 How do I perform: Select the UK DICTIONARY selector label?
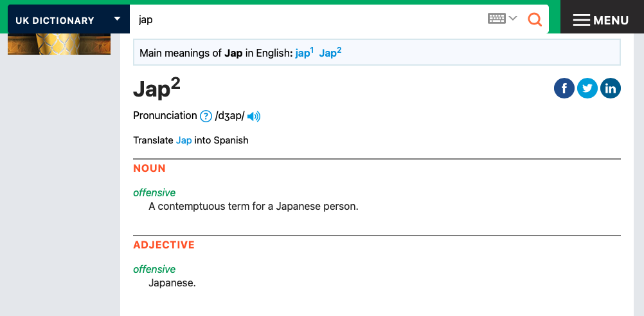tap(55, 21)
